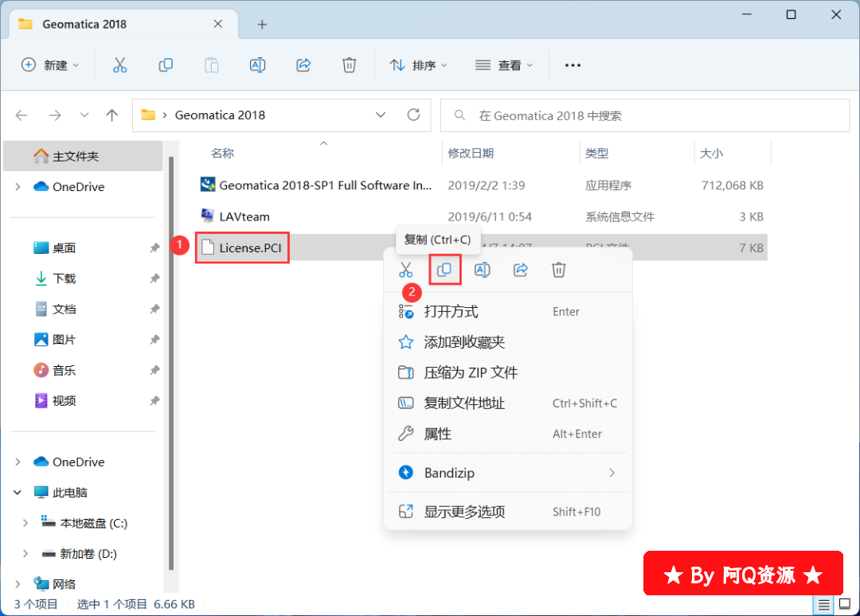860x616 pixels.
Task: Sort by the 修改日期 column header
Action: (471, 154)
